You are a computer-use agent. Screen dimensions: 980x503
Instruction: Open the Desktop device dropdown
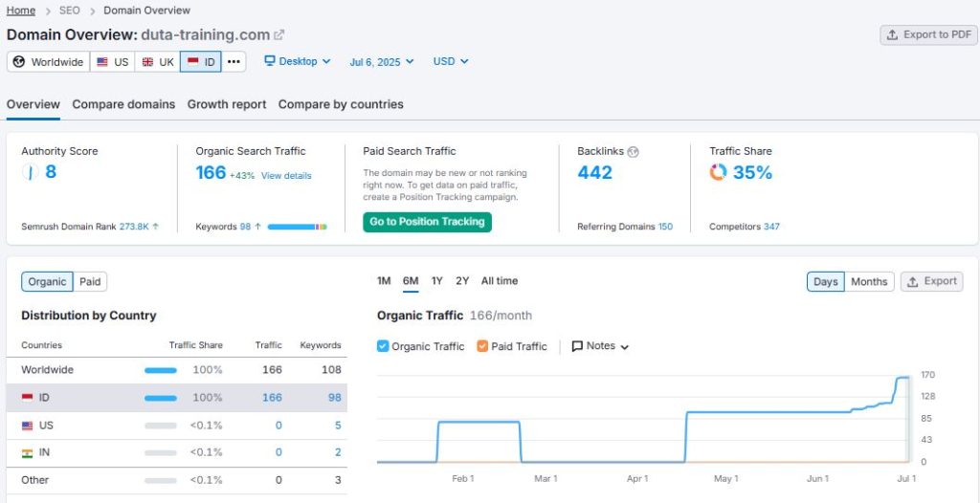coord(297,61)
